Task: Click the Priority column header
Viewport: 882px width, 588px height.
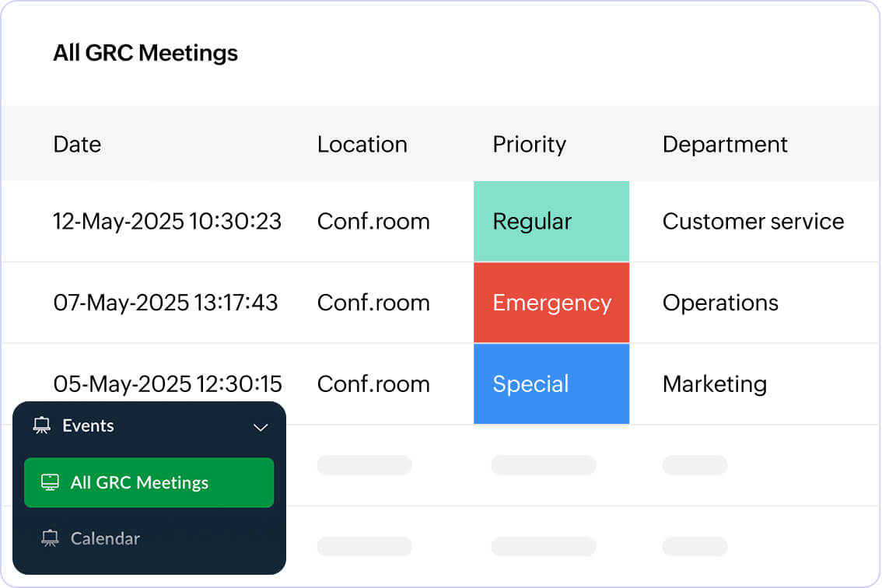Action: [529, 145]
